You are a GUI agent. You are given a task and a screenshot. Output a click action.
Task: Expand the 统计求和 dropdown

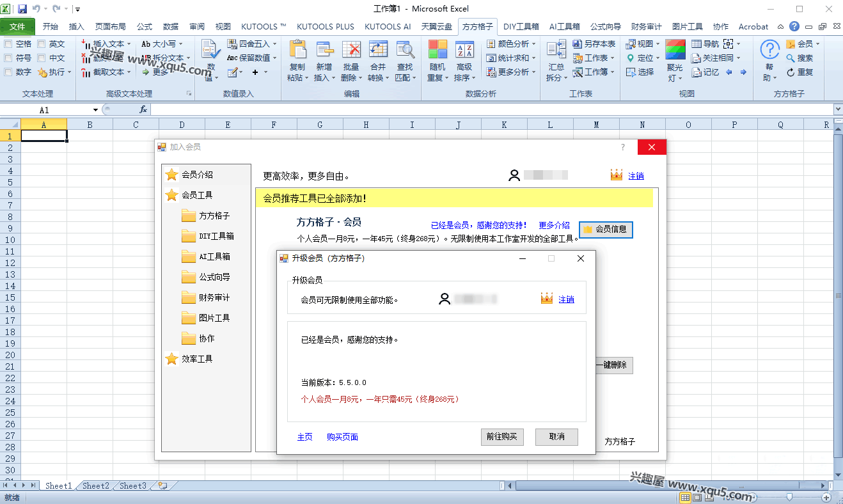[x=533, y=58]
